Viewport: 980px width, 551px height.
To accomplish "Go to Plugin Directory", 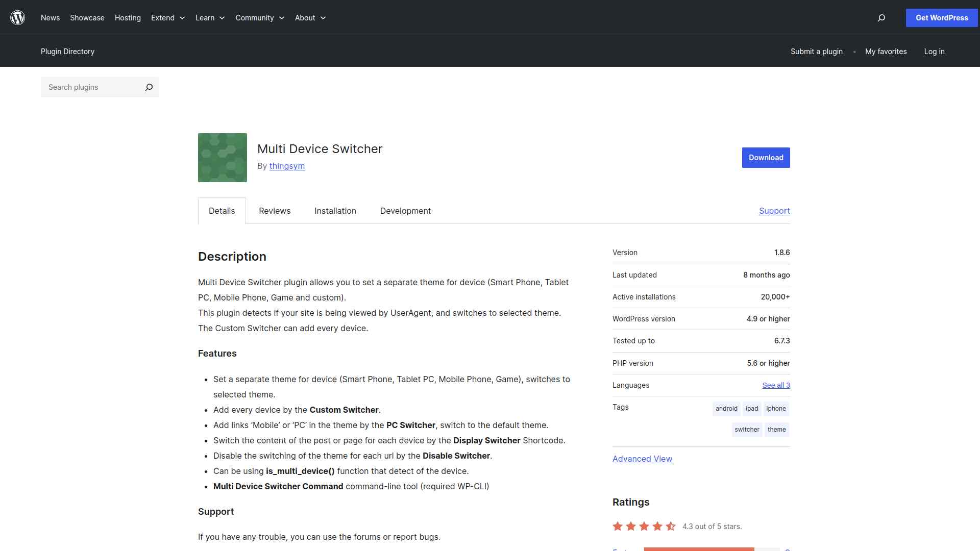I will 67,52.
